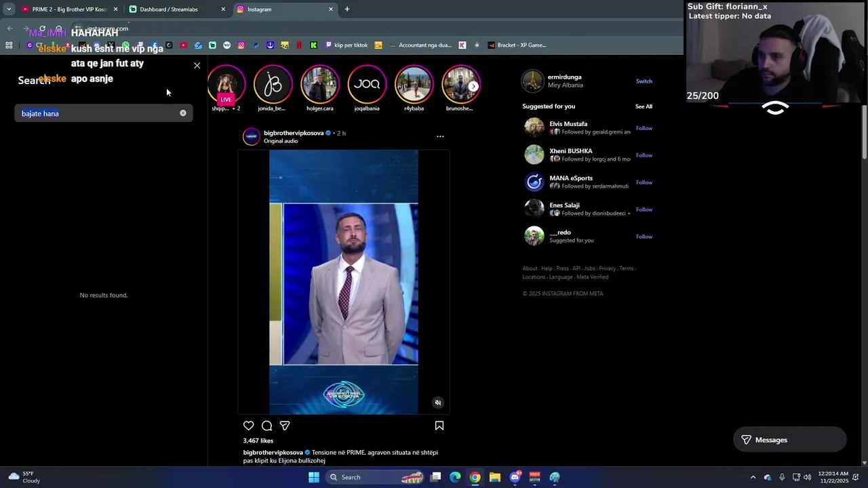Screen dimensions: 868x488
Task: Open the Language footer selector
Action: pyautogui.click(x=561, y=277)
